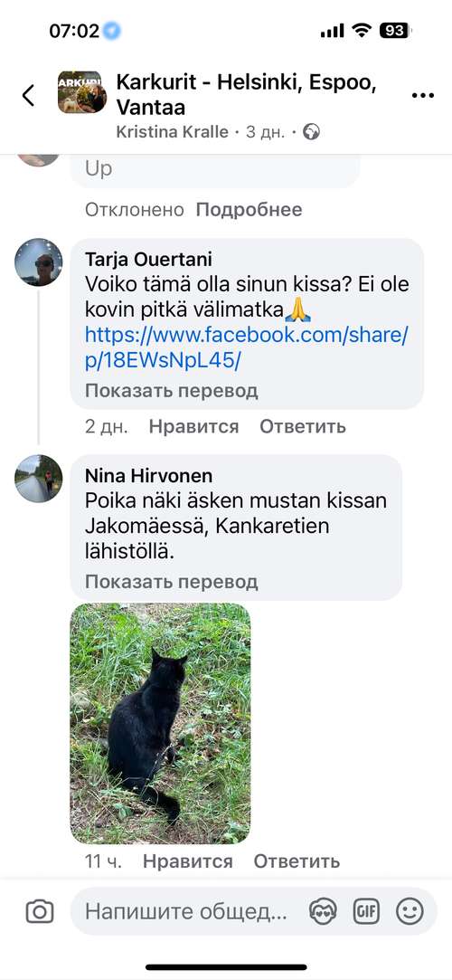Show translation of Tarja Ouertani's comment

(172, 391)
